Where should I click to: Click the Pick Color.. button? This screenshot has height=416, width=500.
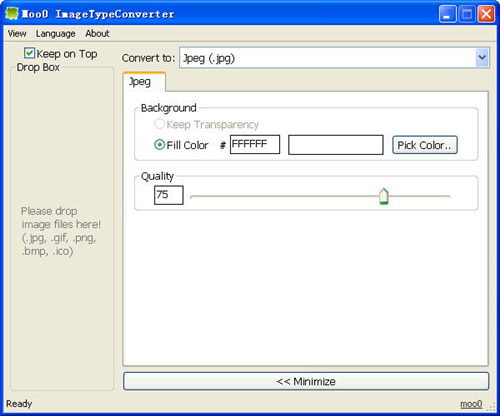click(425, 145)
